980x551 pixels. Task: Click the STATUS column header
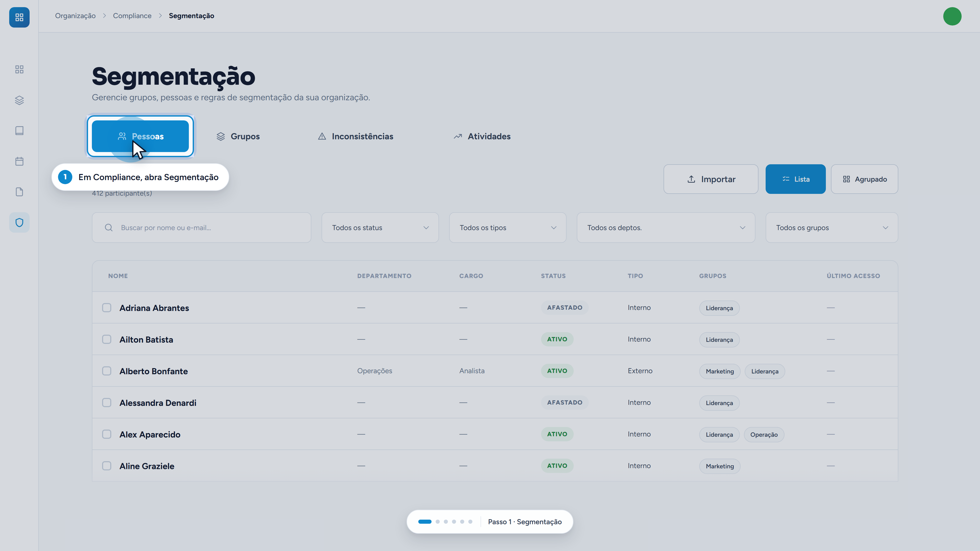[553, 276]
